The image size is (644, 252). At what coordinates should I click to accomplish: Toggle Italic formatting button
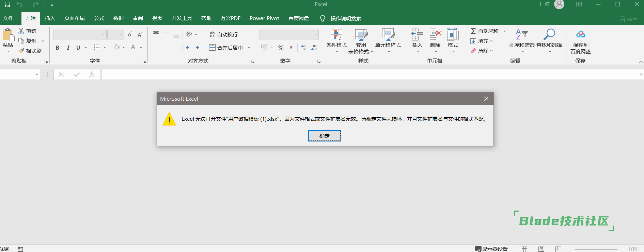(x=68, y=48)
